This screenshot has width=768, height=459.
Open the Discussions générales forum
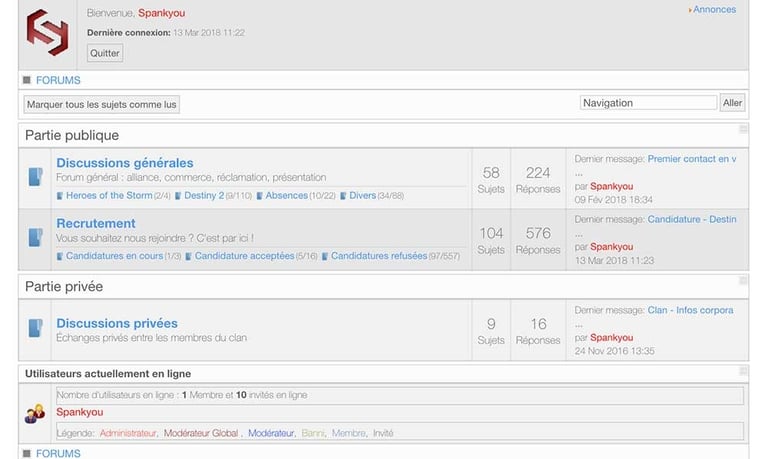click(125, 163)
